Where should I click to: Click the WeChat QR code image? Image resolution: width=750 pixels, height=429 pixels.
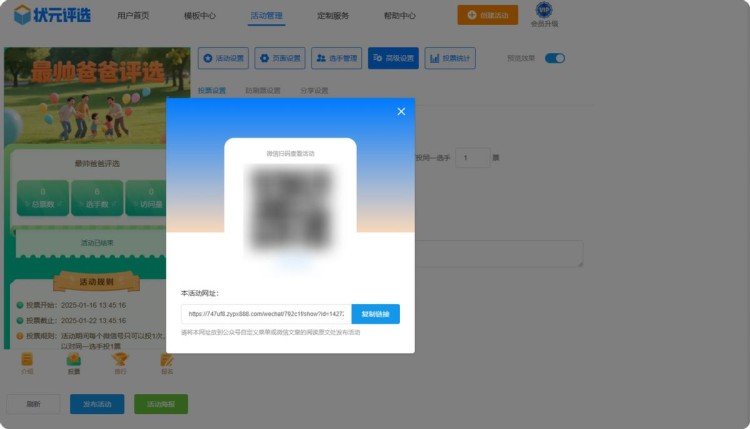(290, 207)
